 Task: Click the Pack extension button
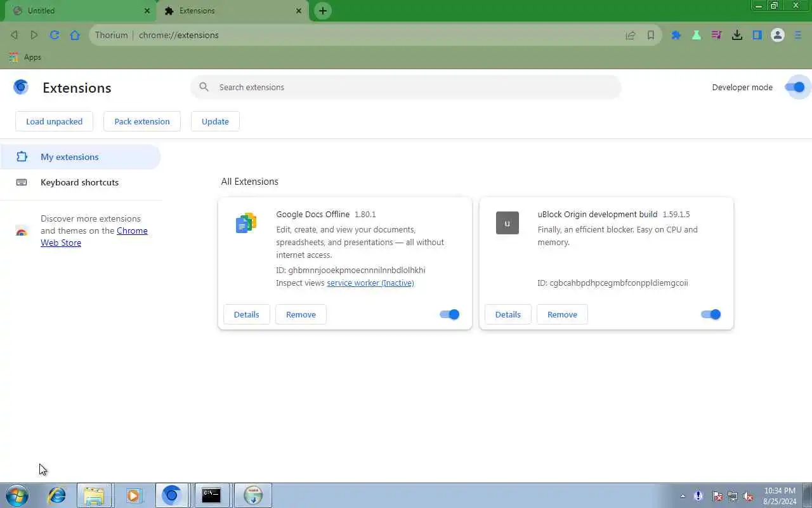(142, 121)
